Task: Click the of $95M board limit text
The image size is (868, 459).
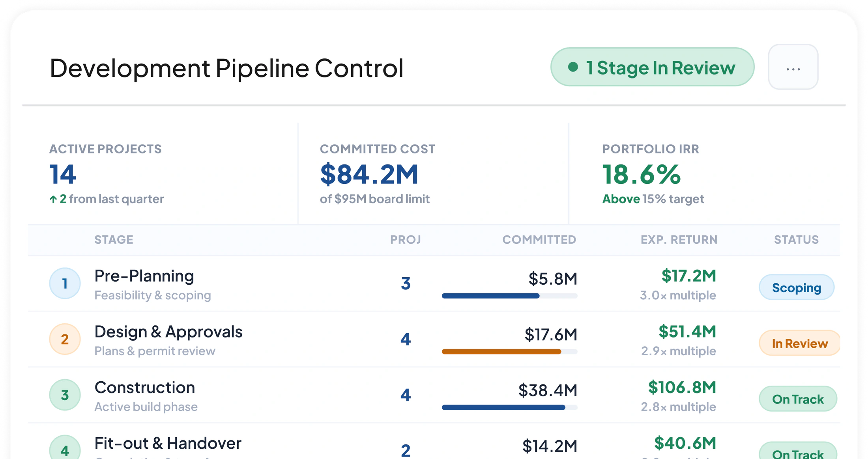Action: pos(374,199)
